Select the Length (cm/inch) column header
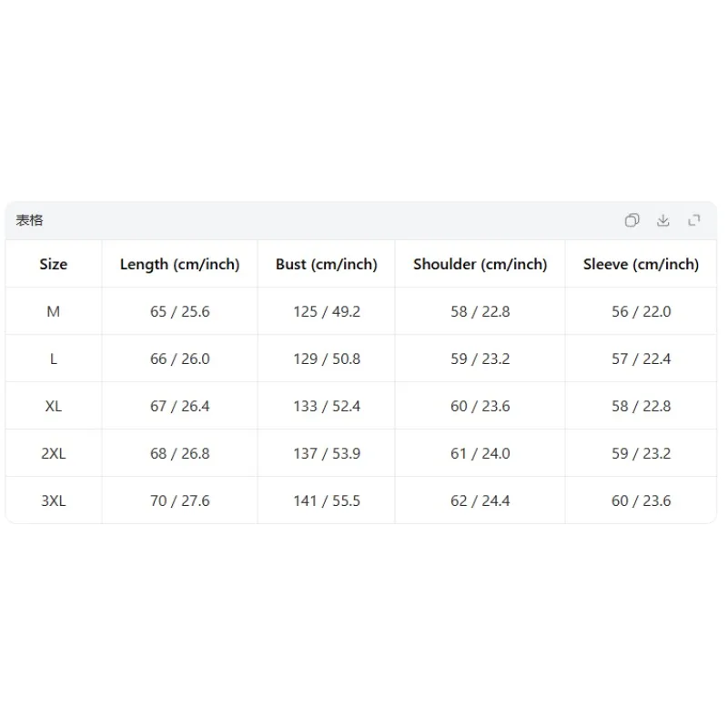The height and width of the screenshot is (728, 728). click(x=179, y=264)
